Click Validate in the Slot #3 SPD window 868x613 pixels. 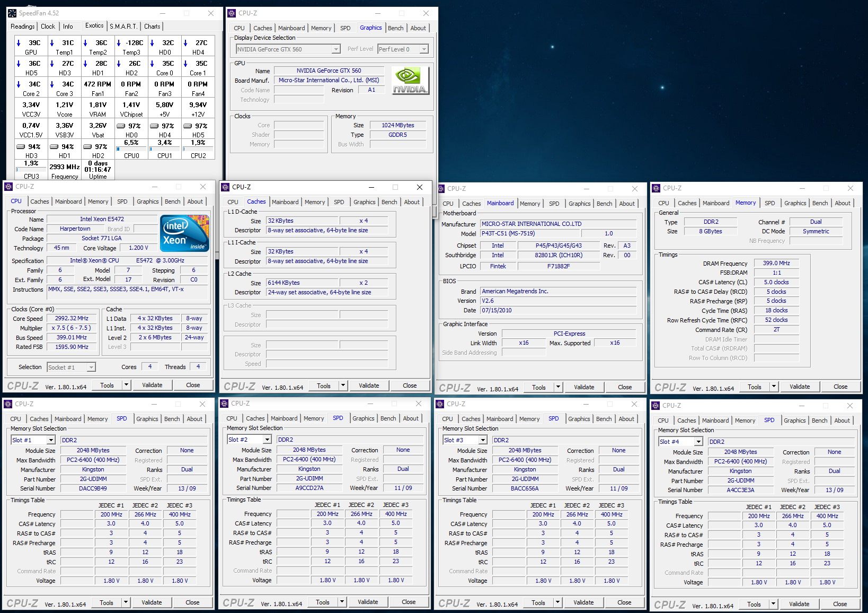(583, 602)
